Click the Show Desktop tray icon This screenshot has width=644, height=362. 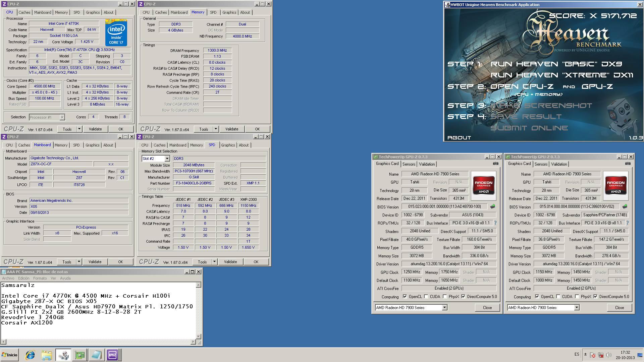640,355
